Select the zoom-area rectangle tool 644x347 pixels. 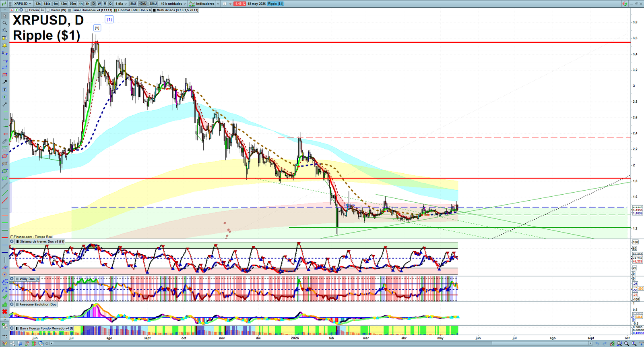pyautogui.click(x=5, y=30)
